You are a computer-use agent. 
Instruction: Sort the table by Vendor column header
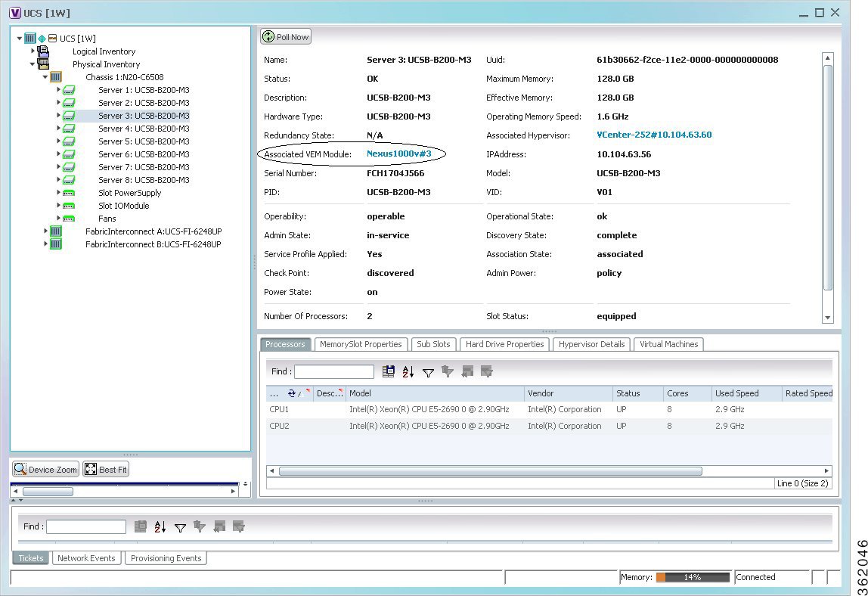[x=568, y=393]
